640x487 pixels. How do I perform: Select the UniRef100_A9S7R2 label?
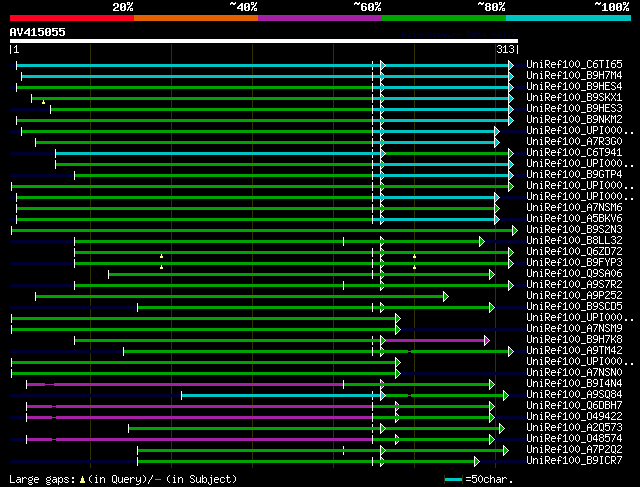tap(574, 285)
